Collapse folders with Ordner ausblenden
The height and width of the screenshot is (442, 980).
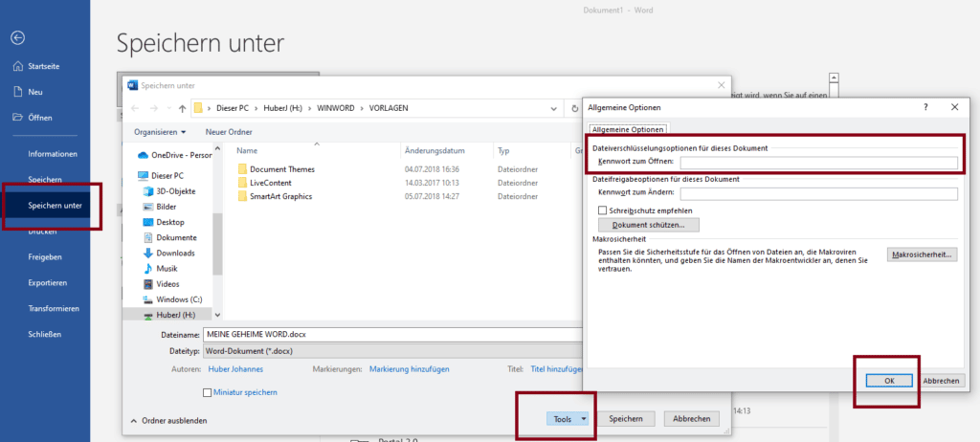(168, 421)
